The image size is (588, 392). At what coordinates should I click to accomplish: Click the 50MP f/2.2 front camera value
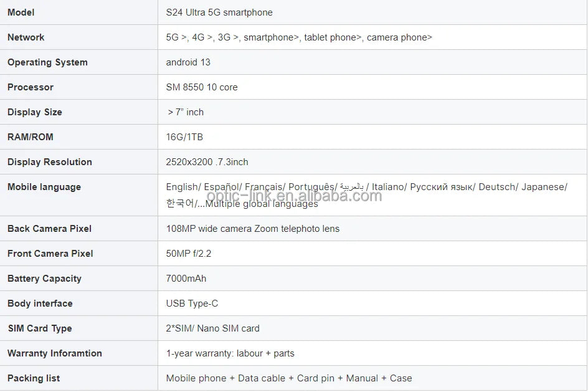click(189, 254)
